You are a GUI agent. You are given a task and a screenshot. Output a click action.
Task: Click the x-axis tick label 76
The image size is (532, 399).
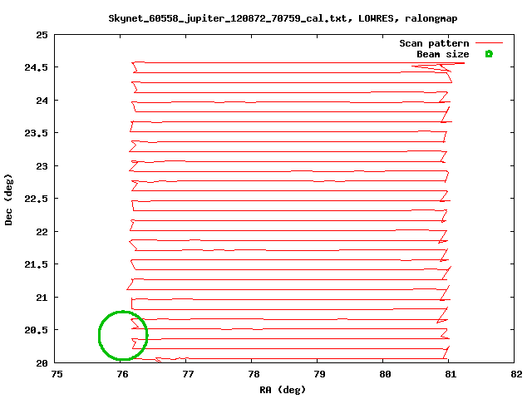point(122,374)
